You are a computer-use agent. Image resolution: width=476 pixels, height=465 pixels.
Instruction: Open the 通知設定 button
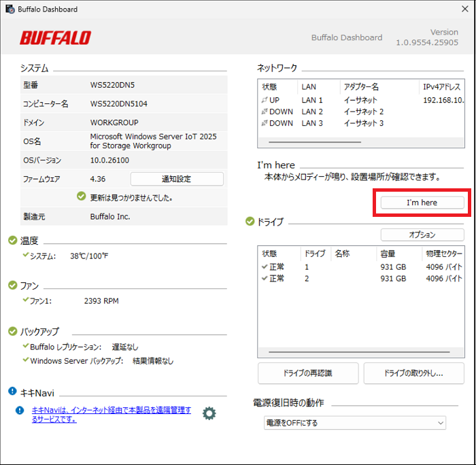177,179
